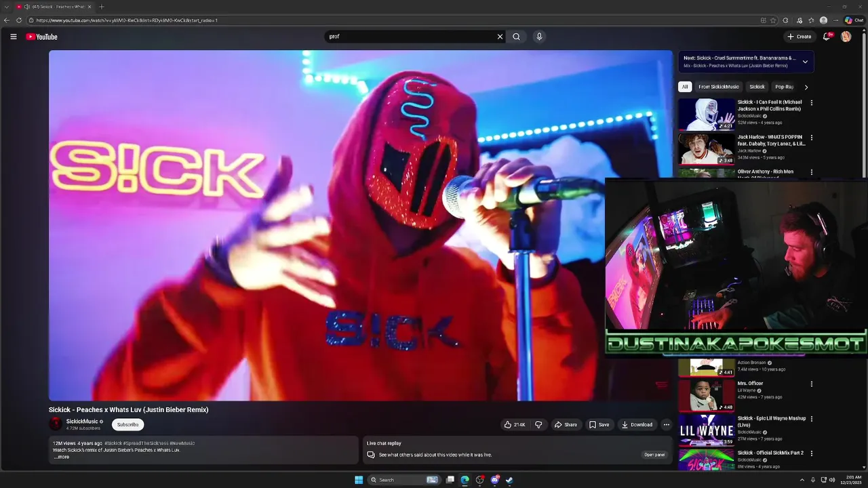Switch to the Sickick Peaches browser tab
The image size is (868, 488).
point(54,7)
